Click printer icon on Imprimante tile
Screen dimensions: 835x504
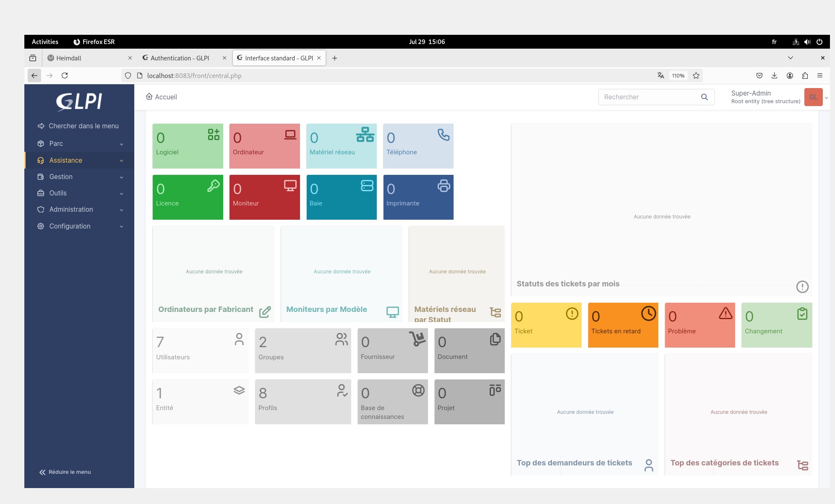444,186
